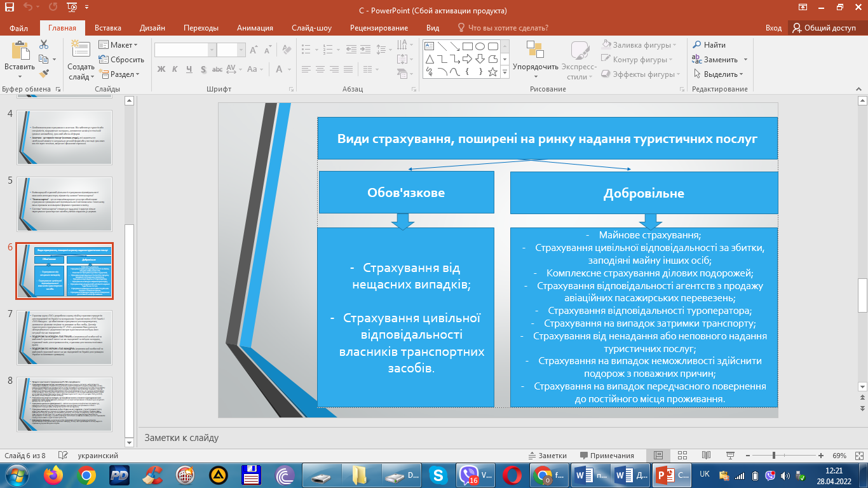
Task: Toggle Underline (Ч) formatting
Action: coord(188,69)
